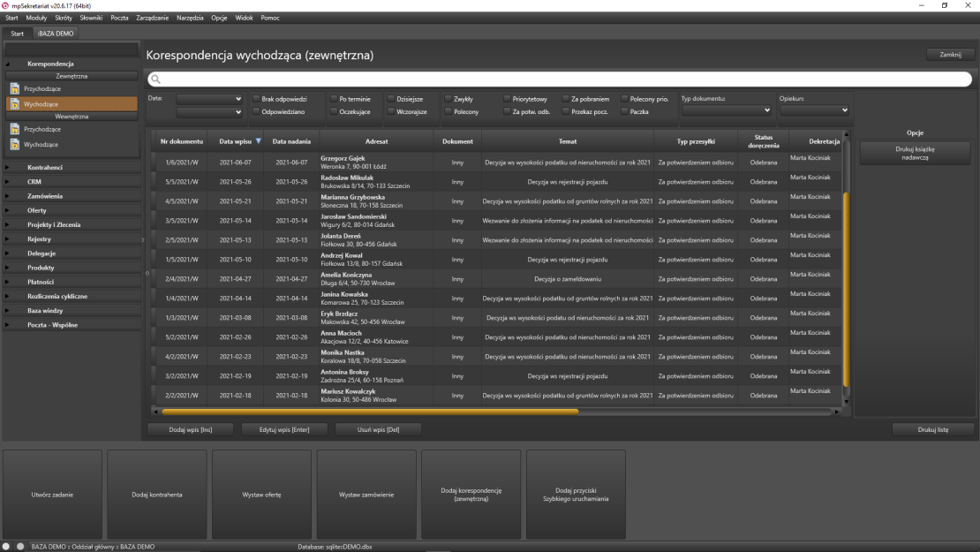Open the first Data dropdown
This screenshot has height=552, width=980.
(x=208, y=99)
